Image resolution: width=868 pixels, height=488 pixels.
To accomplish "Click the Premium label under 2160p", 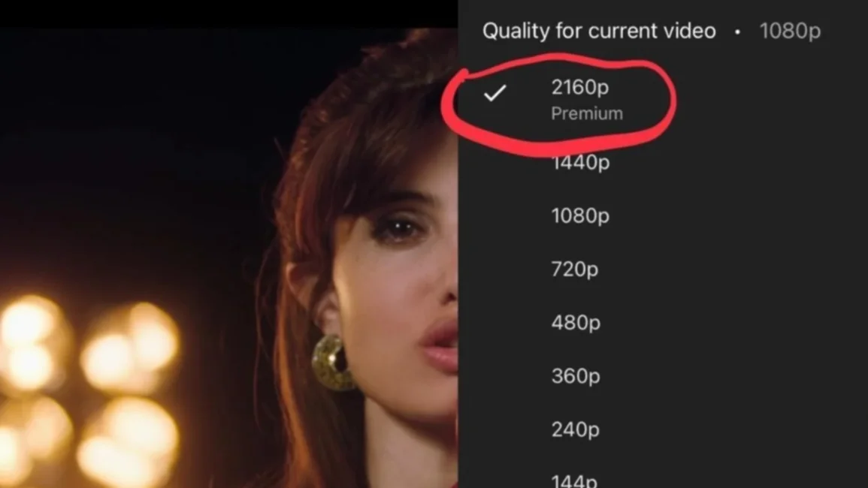I will (587, 113).
